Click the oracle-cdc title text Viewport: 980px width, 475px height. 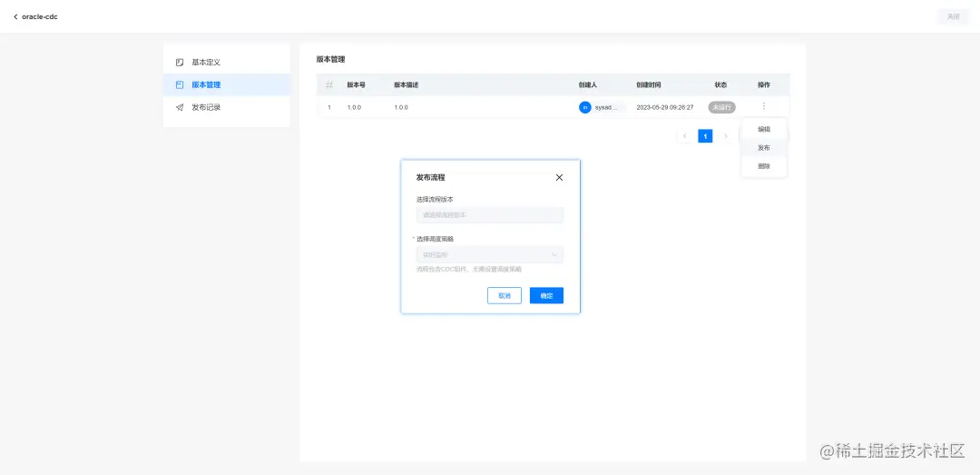39,17
